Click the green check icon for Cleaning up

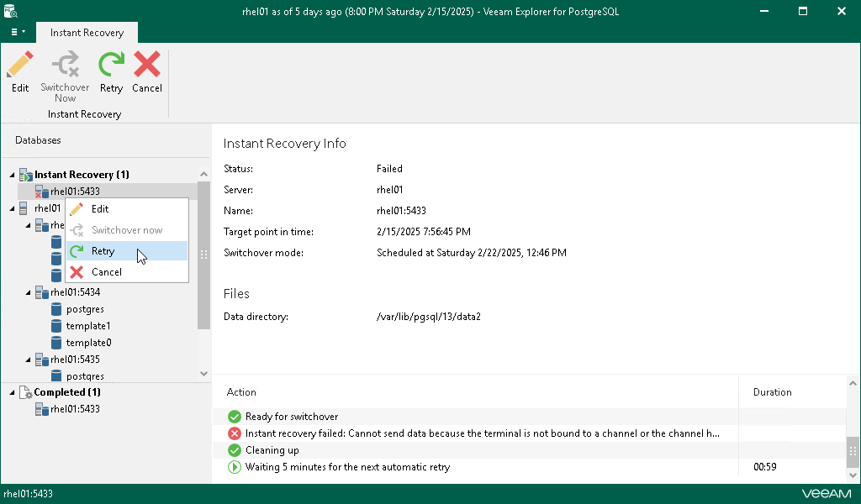[x=235, y=450]
